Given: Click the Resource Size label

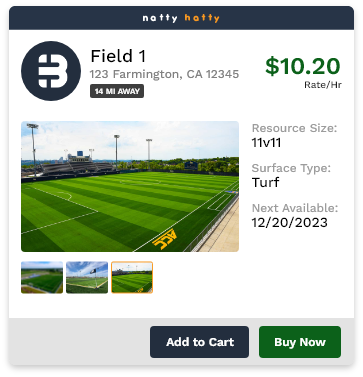Looking at the screenshot, I should [294, 128].
